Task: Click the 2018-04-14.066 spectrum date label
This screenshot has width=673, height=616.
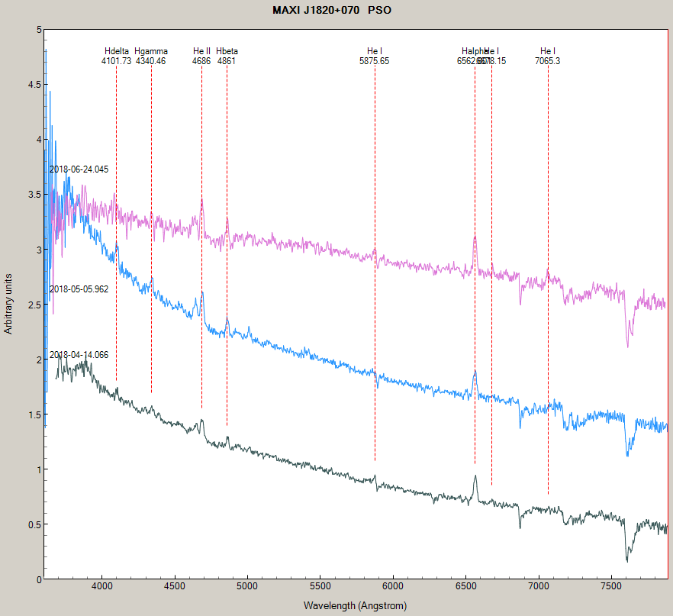Action: [79, 355]
